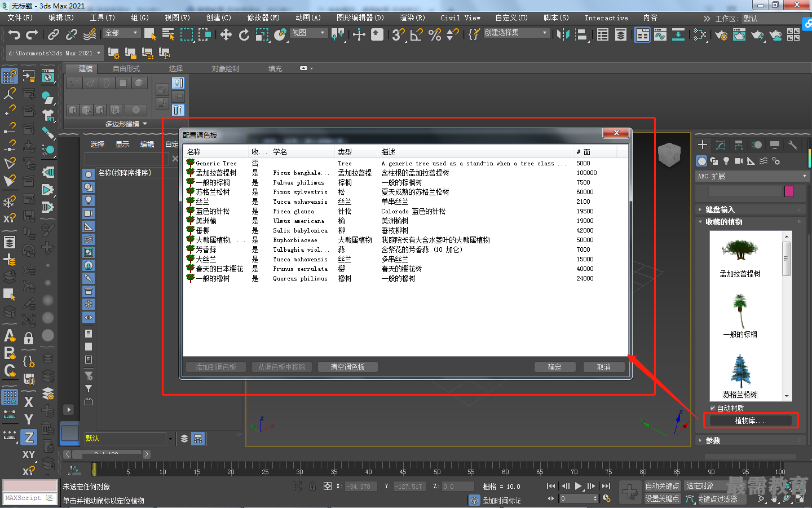Viewport: 812px width, 508px height.
Task: Click the Align tool icon
Action: pyautogui.click(x=581, y=35)
